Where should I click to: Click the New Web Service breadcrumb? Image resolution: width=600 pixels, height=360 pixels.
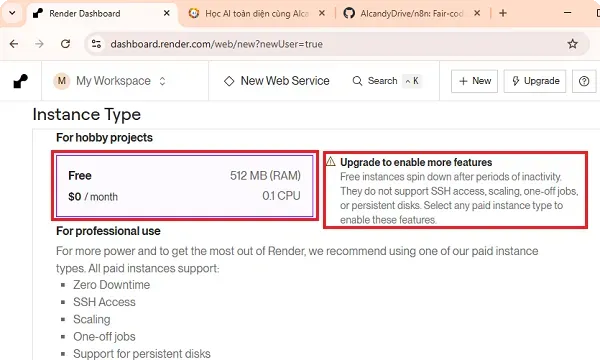pyautogui.click(x=277, y=81)
